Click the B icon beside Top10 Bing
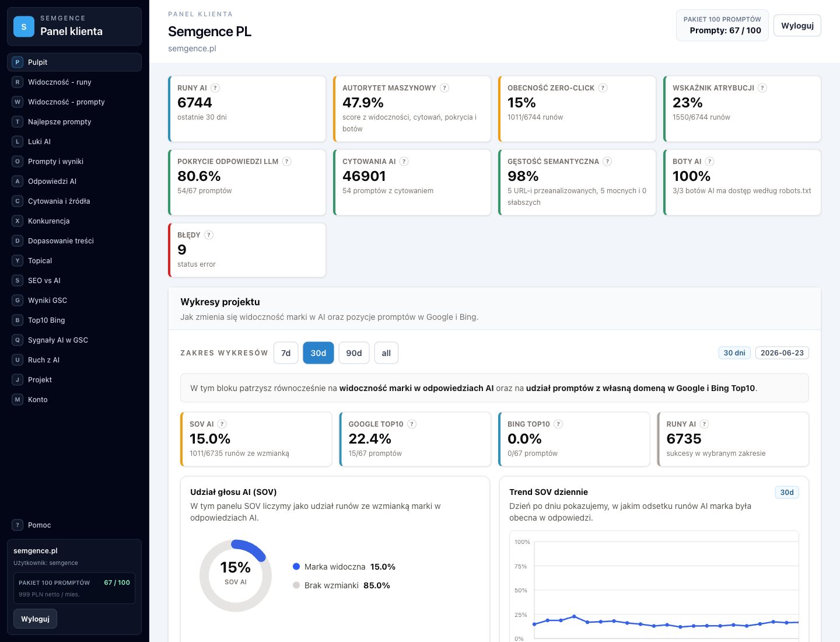The image size is (840, 642). click(x=17, y=320)
